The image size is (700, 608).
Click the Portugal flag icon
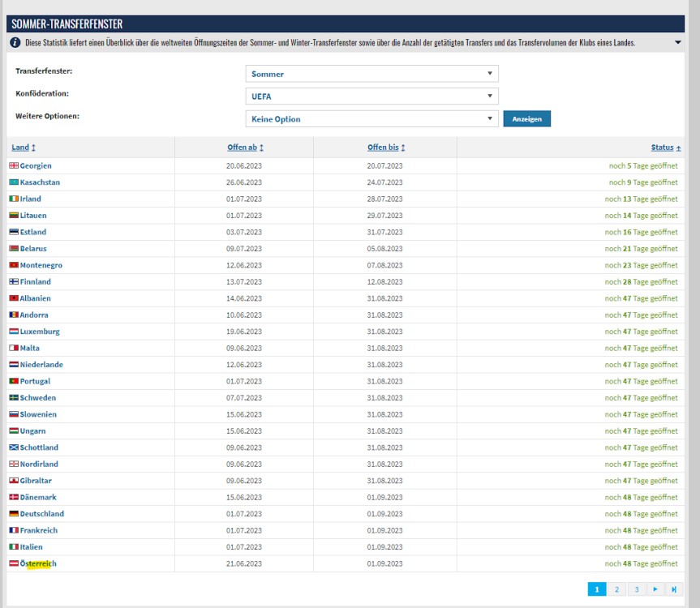[x=14, y=382]
